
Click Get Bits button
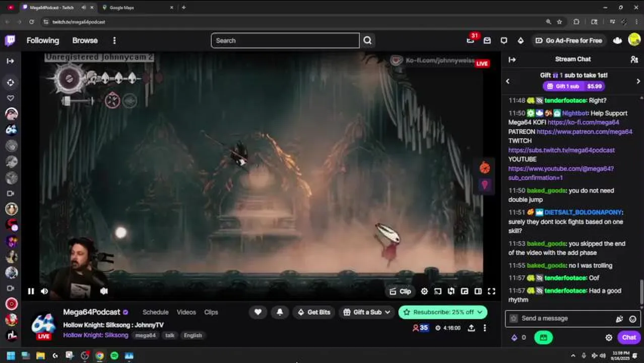coord(313,312)
